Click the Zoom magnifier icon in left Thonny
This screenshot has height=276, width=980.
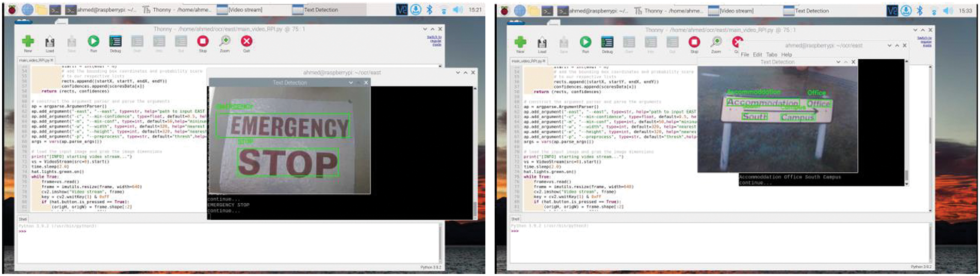(x=225, y=42)
